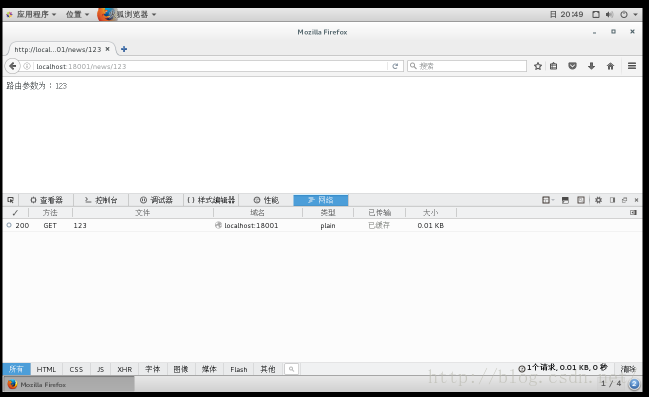Sort by the 域名 domain column

[257, 212]
